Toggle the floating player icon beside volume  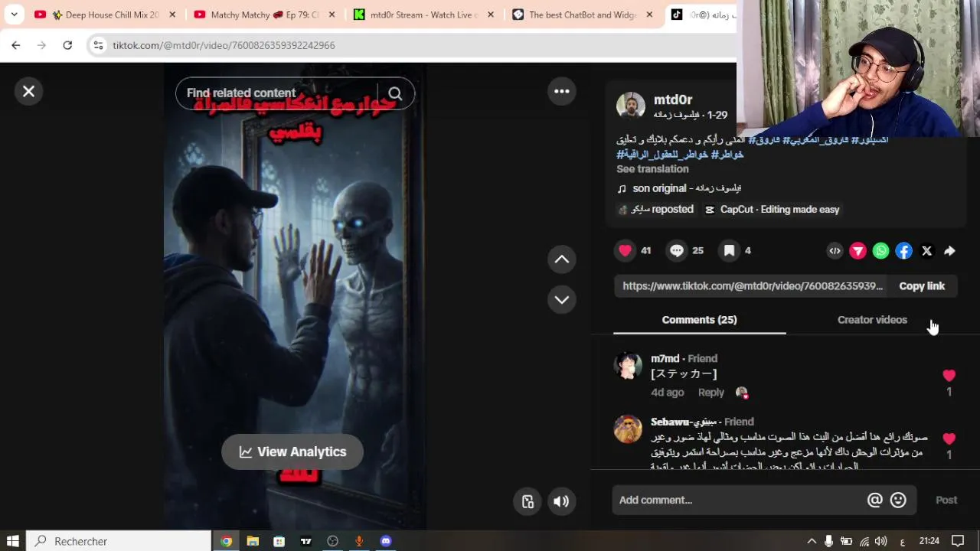pos(528,501)
